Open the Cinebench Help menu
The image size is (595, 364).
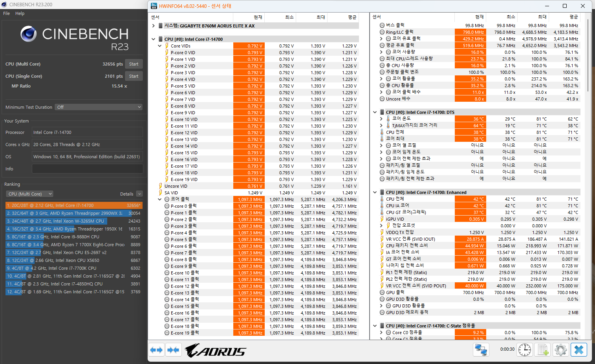click(20, 13)
